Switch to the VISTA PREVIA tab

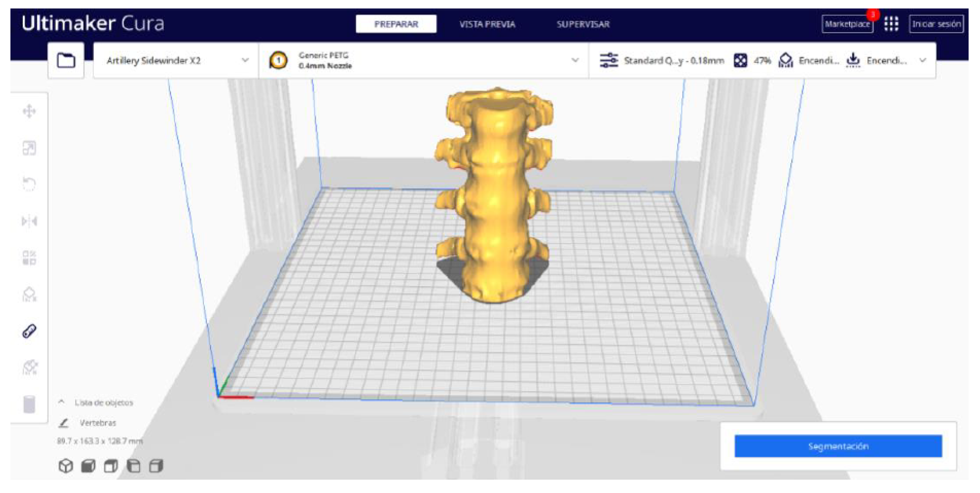point(487,24)
